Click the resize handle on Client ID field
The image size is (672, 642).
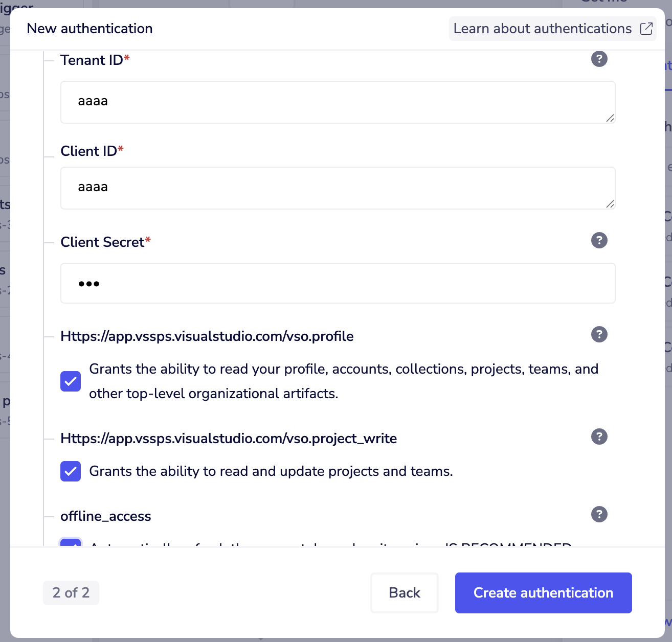(x=610, y=205)
